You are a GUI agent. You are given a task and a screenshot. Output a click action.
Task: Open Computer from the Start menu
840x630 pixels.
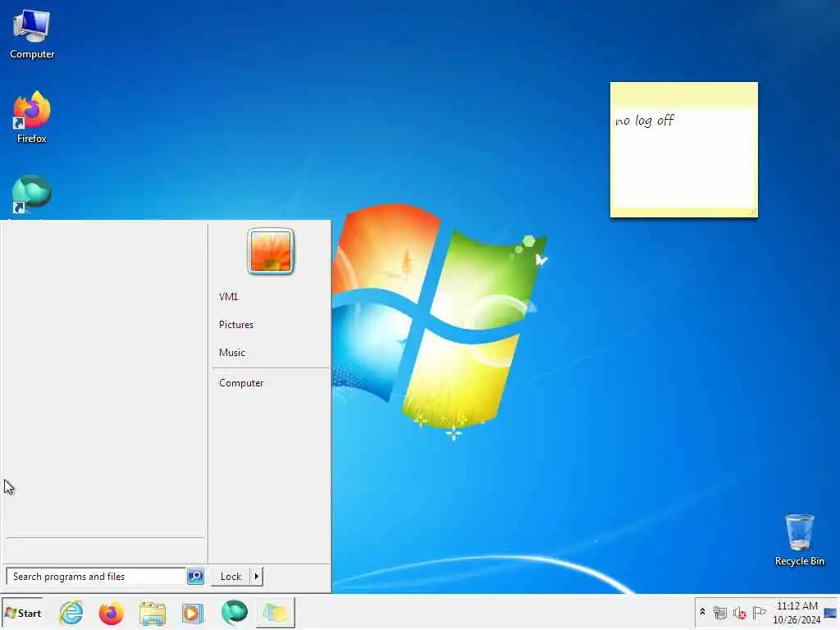coord(241,383)
